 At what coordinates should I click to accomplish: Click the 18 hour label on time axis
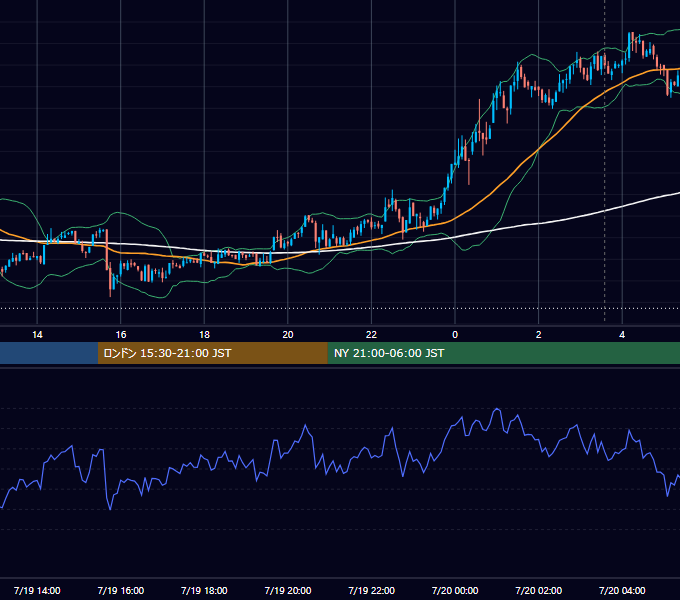[204, 335]
